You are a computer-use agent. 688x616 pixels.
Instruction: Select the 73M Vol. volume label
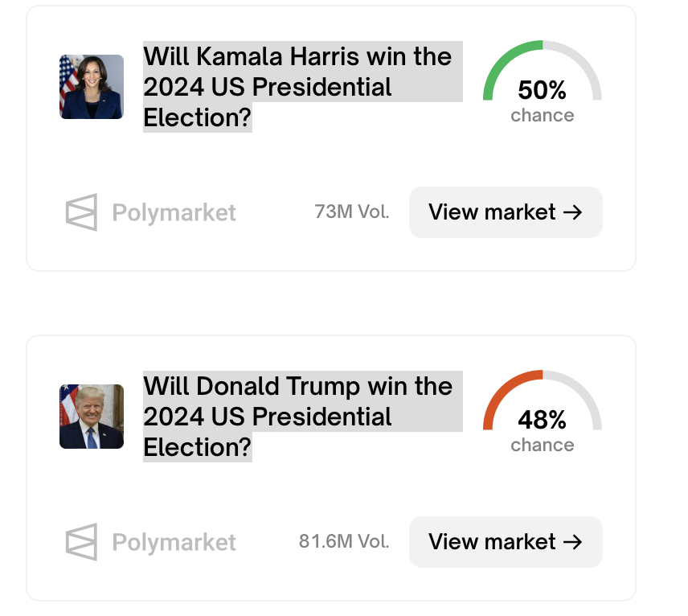click(x=352, y=211)
